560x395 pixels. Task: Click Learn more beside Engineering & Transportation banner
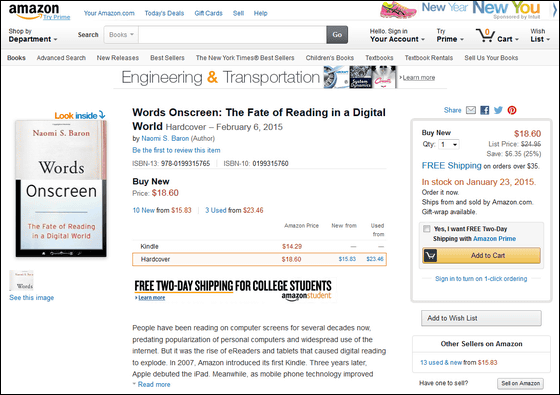point(419,78)
